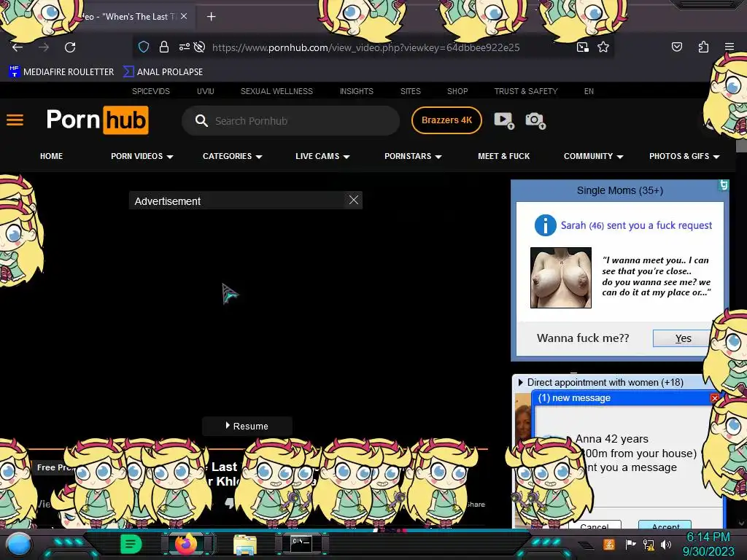Viewport: 747px width, 560px height.
Task: Open the volume speaker tray icon
Action: tap(665, 544)
